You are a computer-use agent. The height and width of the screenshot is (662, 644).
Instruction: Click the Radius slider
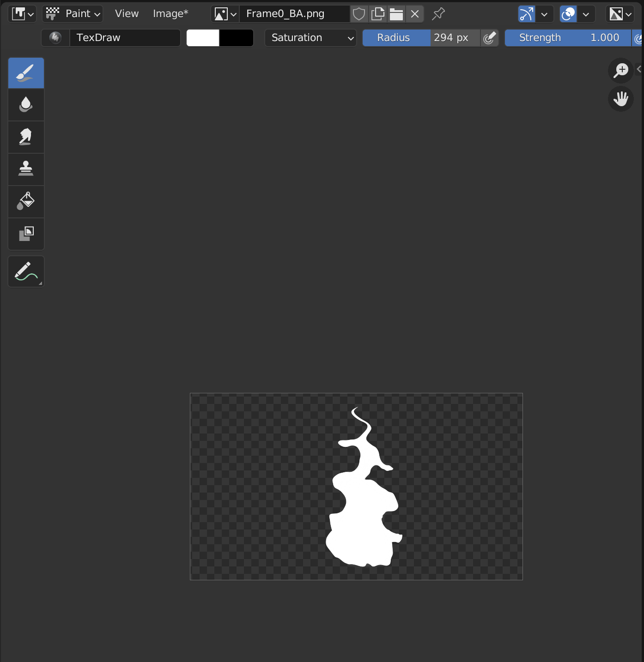(421, 38)
